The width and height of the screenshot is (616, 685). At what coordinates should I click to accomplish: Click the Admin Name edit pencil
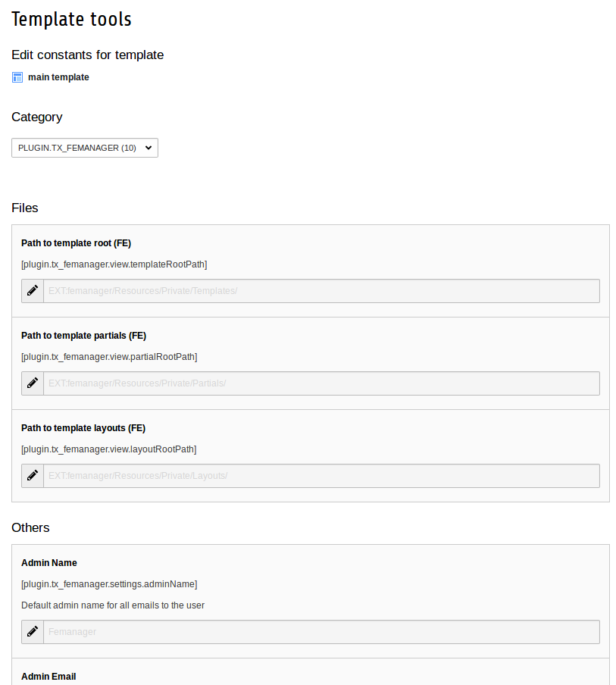33,632
